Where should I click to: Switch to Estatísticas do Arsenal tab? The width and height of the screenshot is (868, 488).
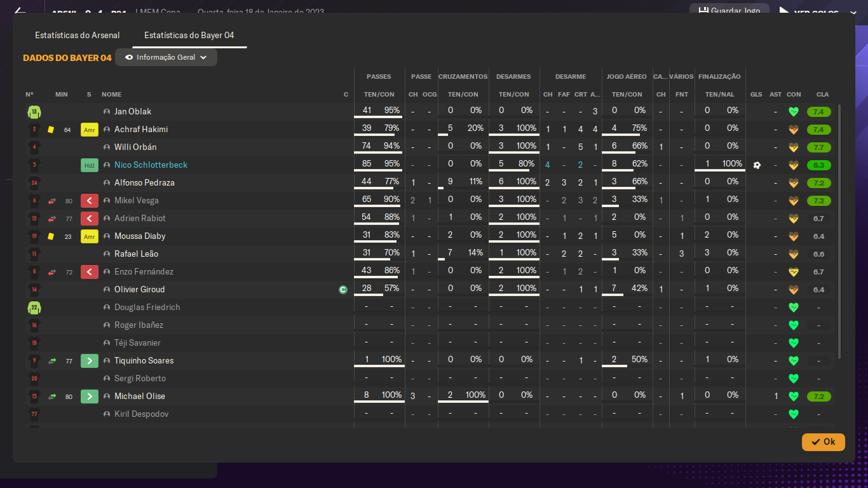point(78,35)
